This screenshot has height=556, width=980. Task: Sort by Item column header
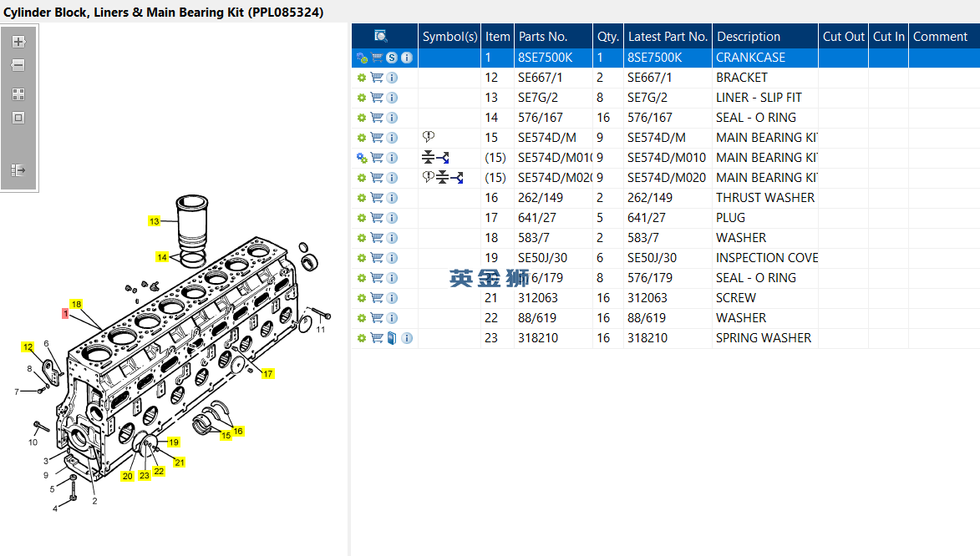pyautogui.click(x=497, y=36)
